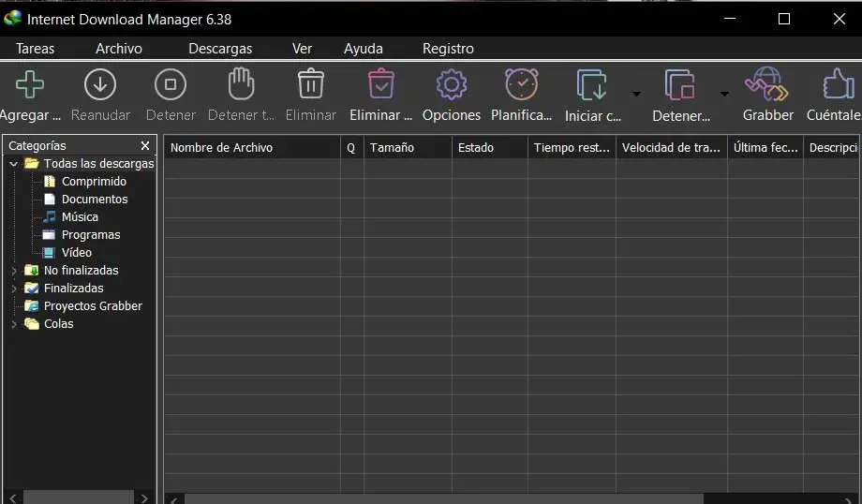The height and width of the screenshot is (504, 862).
Task: Click the Detener cola icon
Action: click(679, 84)
